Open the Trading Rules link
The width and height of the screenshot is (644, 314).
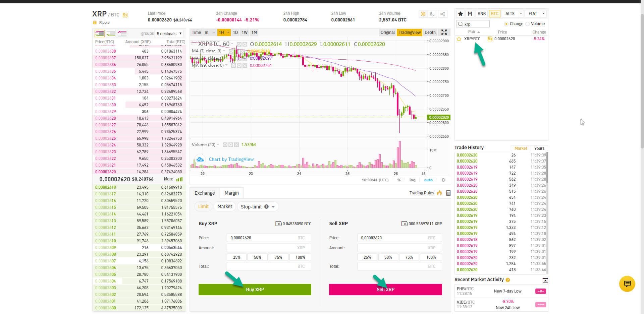[x=422, y=193]
